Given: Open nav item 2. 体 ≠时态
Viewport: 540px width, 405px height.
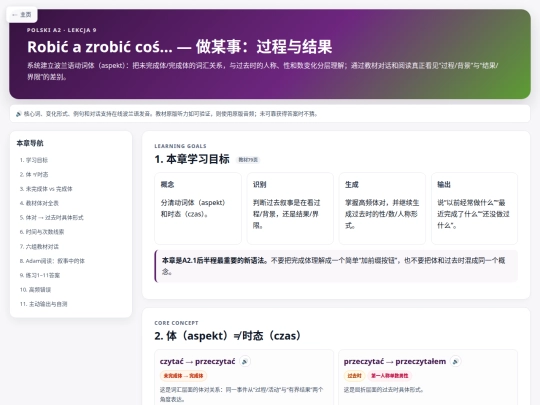Looking at the screenshot, I should (34, 175).
